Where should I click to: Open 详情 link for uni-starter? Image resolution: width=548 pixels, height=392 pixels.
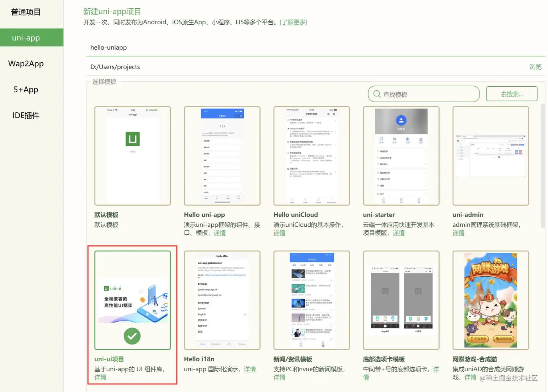[x=399, y=233]
